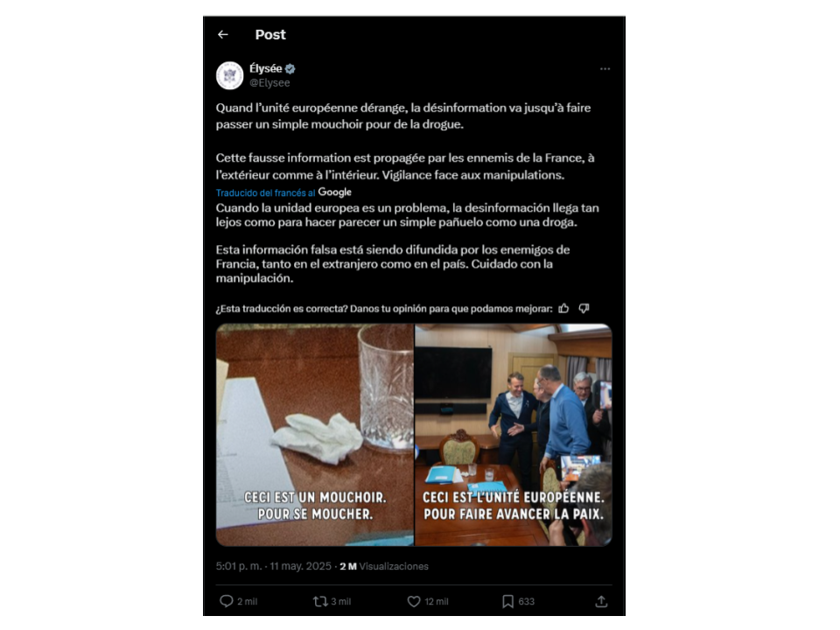Open the European unity photo on the right

[514, 435]
